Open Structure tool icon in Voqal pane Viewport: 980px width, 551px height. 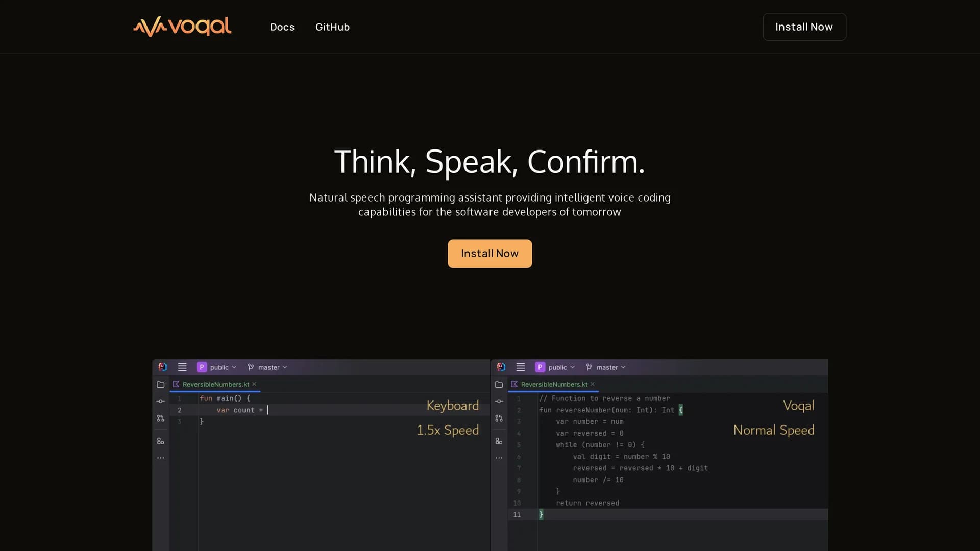pos(499,441)
